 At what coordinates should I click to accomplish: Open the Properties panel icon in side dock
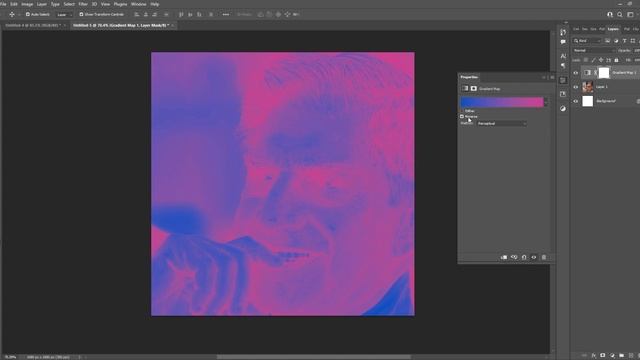pyautogui.click(x=563, y=80)
